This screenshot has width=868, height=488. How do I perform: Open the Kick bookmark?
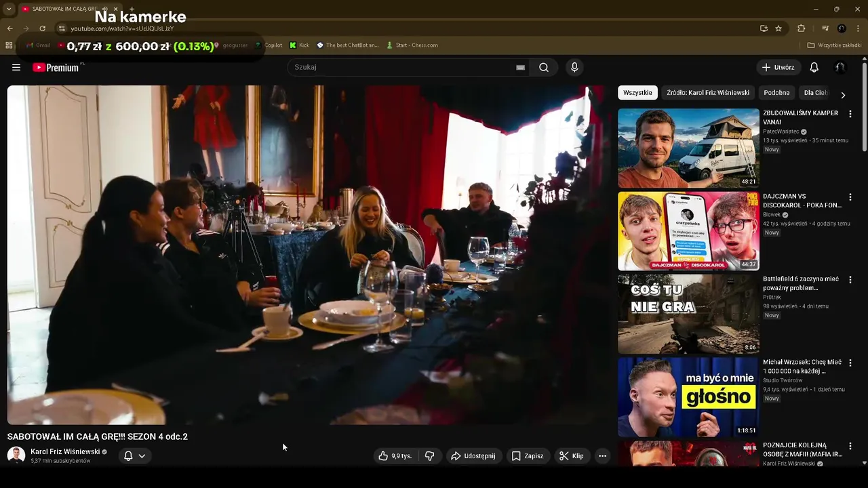tap(299, 45)
